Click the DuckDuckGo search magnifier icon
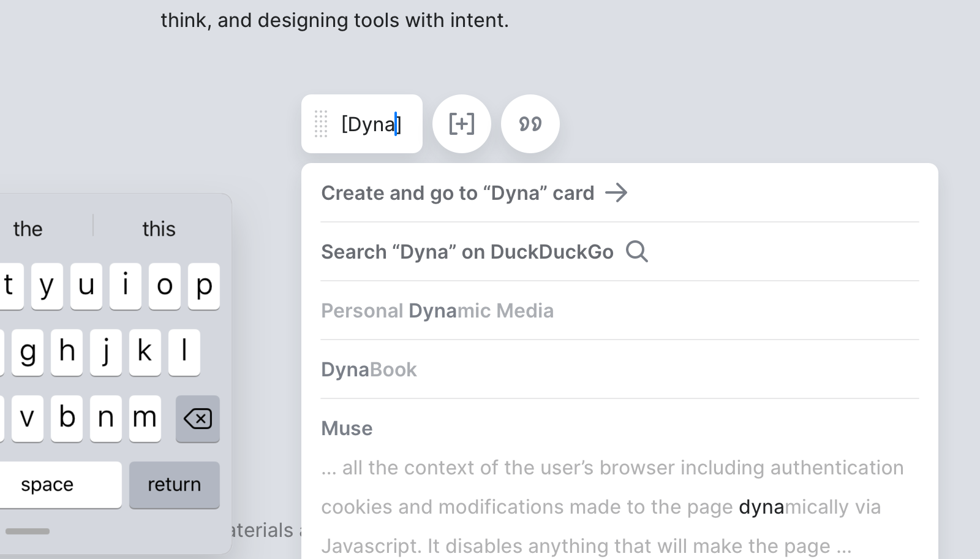The height and width of the screenshot is (559, 980). (x=636, y=252)
